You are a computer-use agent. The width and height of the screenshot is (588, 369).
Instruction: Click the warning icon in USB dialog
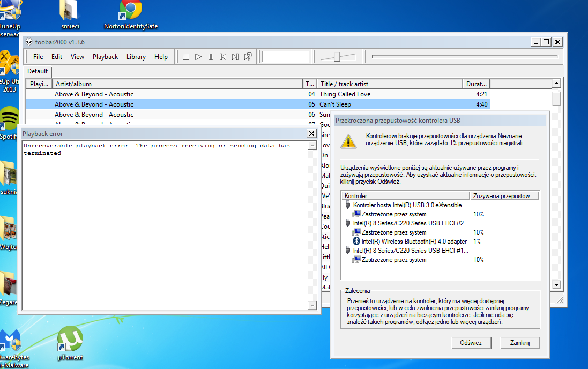click(x=348, y=141)
